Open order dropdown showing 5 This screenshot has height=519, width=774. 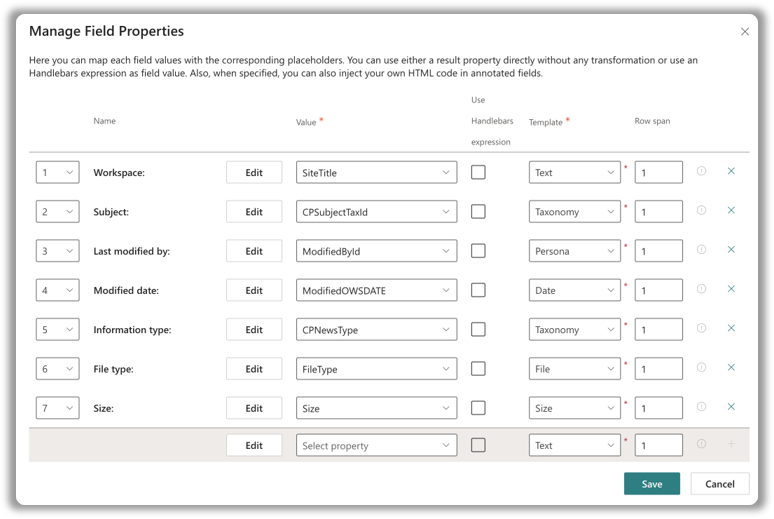coord(57,329)
